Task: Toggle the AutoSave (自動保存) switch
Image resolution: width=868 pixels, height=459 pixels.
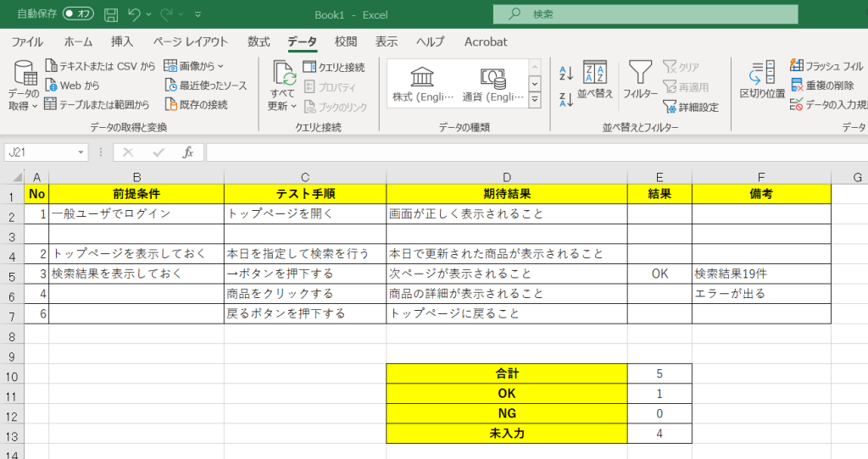Action: point(77,14)
